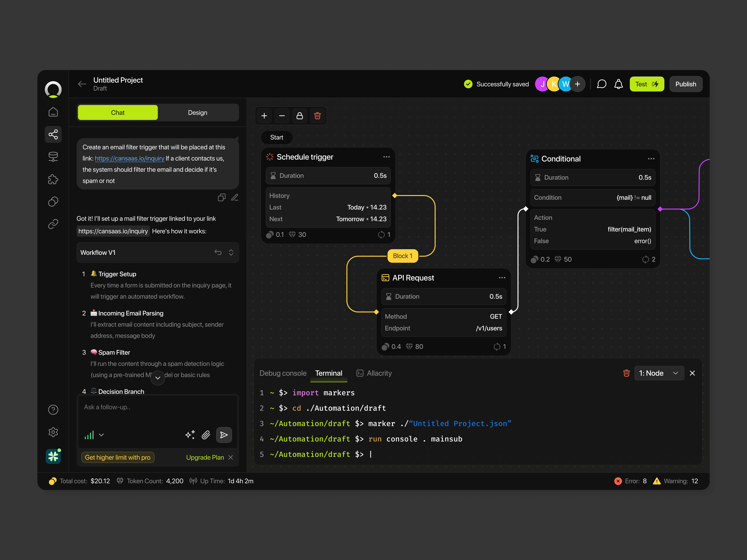
Task: Click the Get higher limit with pro badge
Action: pyautogui.click(x=117, y=457)
